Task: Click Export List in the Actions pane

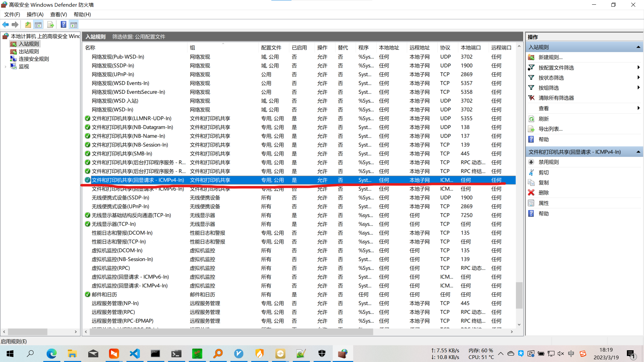Action: tap(550, 129)
